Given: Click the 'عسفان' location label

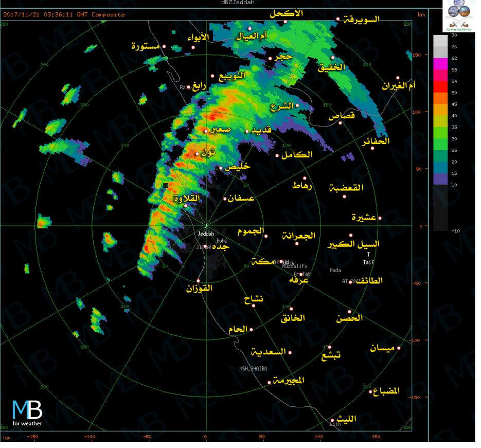Looking at the screenshot, I should click(241, 198).
